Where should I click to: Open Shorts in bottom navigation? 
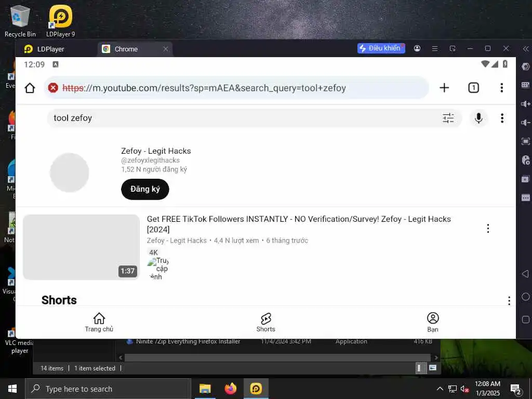click(265, 322)
